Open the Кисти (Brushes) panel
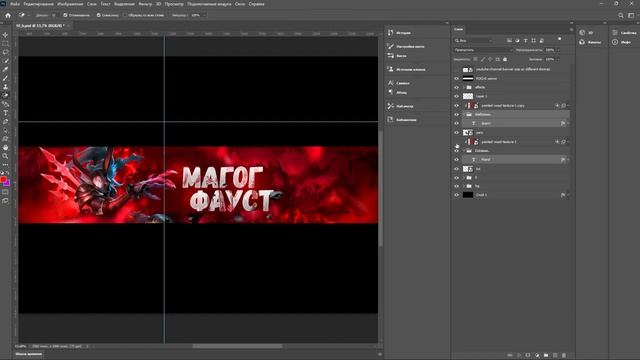The image size is (640, 360). [397, 56]
